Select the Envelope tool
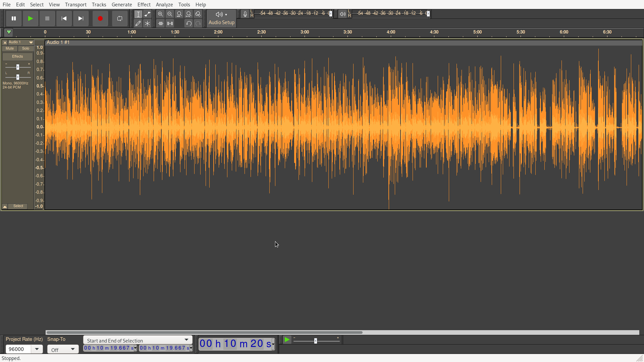This screenshot has height=362, width=644. tap(147, 14)
